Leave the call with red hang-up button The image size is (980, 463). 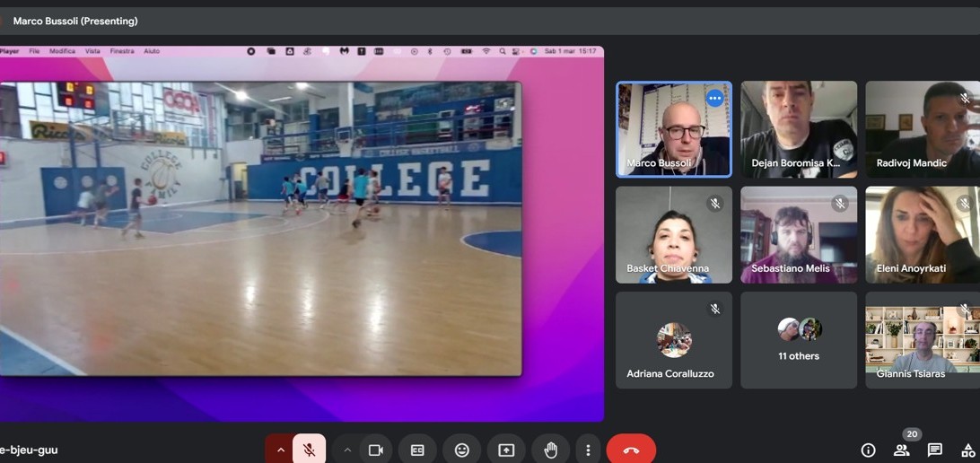pos(631,450)
